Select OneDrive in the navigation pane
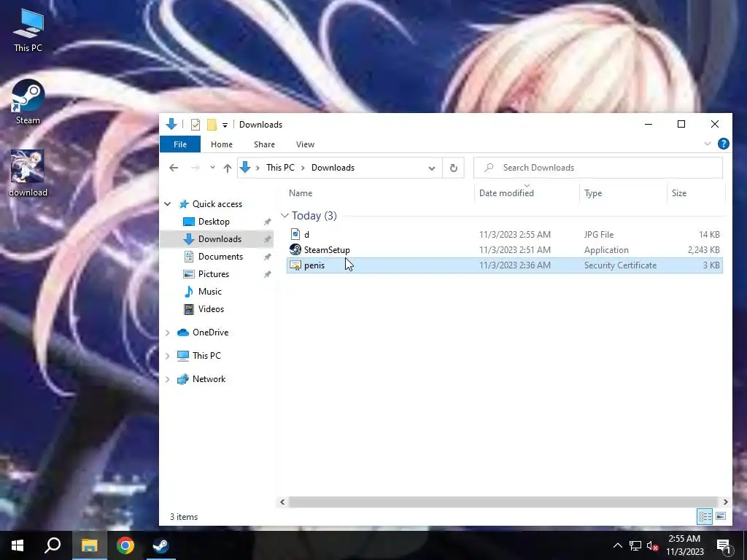Viewport: 747px width, 560px height. 210,332
